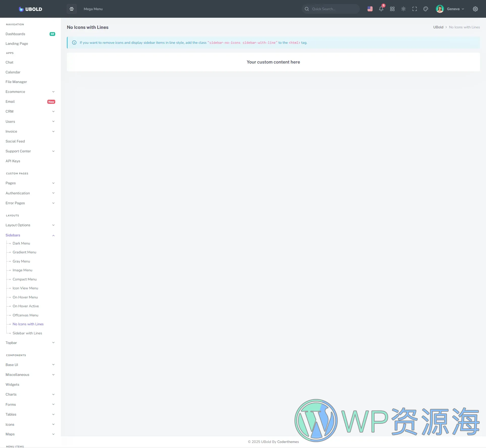Open the language flag selector
This screenshot has width=486, height=448.
(x=370, y=9)
